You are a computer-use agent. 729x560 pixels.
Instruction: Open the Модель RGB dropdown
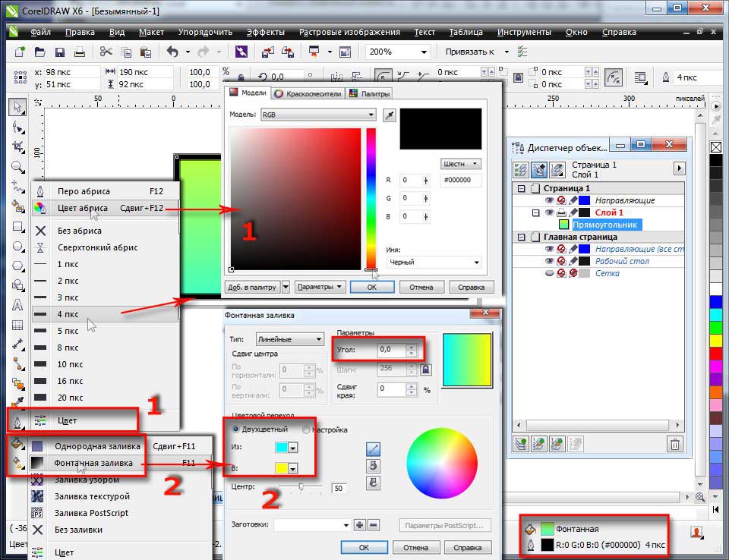[x=317, y=115]
